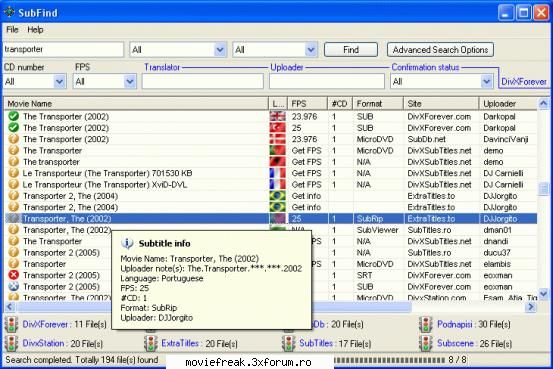Click question icon beside Transporter 2 (2005) ducu37 row
Screen dimensions: 553x369
click(13, 252)
